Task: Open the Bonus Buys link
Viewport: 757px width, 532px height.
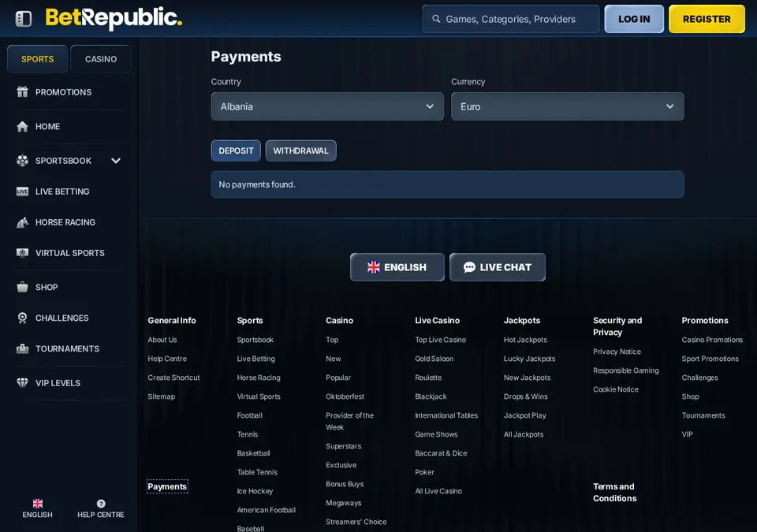Action: coord(345,484)
